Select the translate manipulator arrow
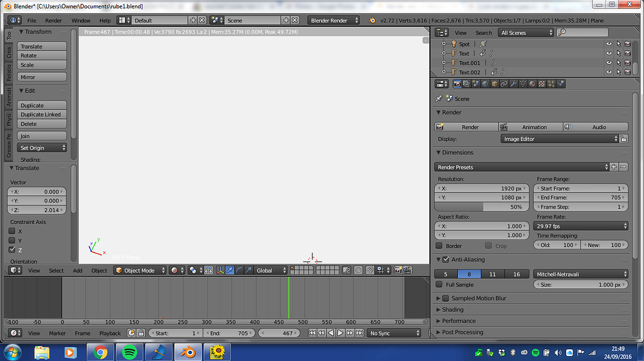Image resolution: width=644 pixels, height=361 pixels. [x=230, y=270]
